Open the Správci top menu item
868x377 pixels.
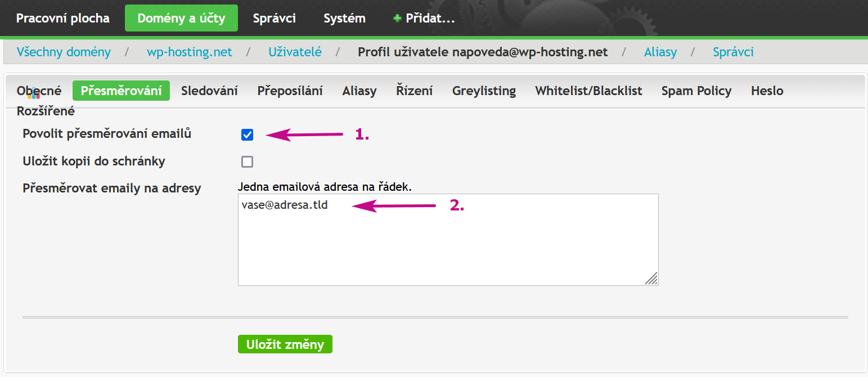click(x=273, y=18)
